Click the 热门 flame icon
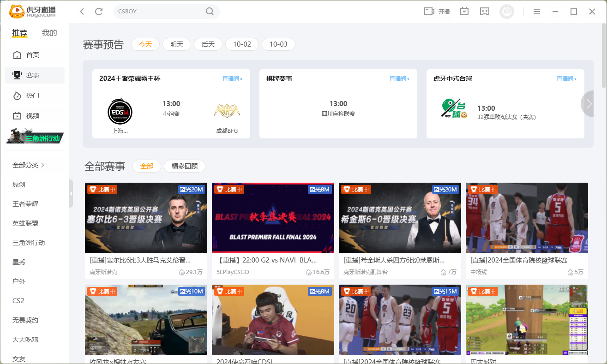Screen dimensions: 607x364 click(x=17, y=95)
